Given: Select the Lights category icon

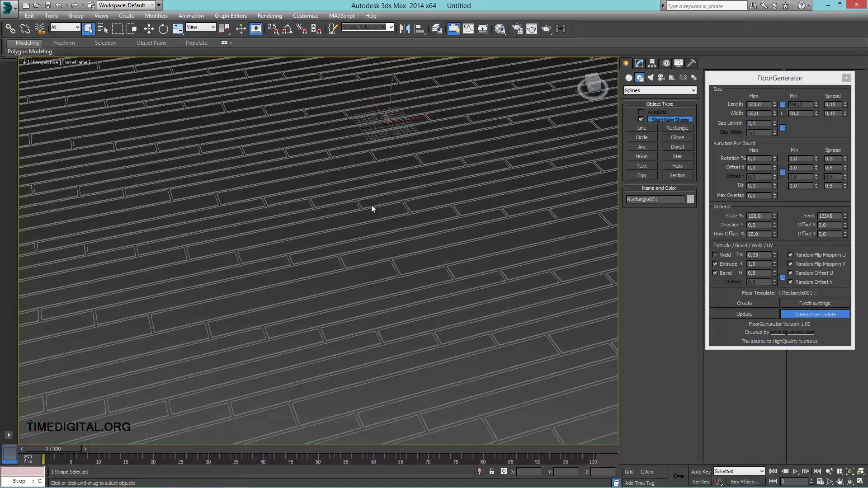Looking at the screenshot, I should (x=650, y=78).
